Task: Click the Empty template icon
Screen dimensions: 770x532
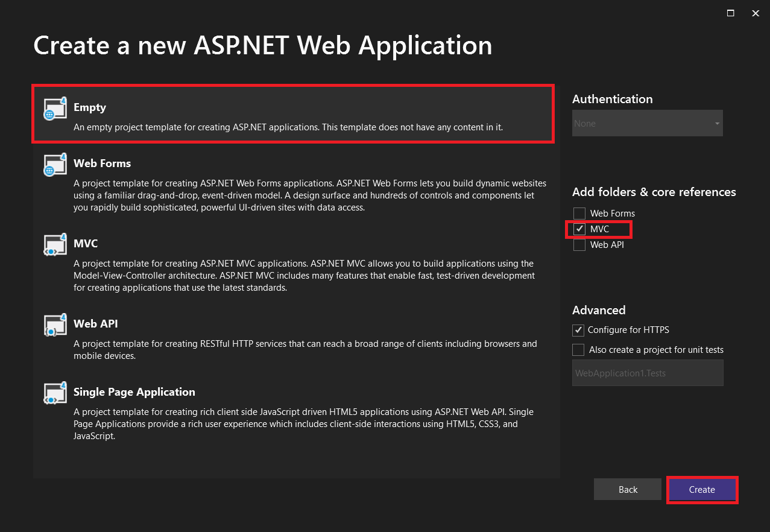Action: coord(54,109)
